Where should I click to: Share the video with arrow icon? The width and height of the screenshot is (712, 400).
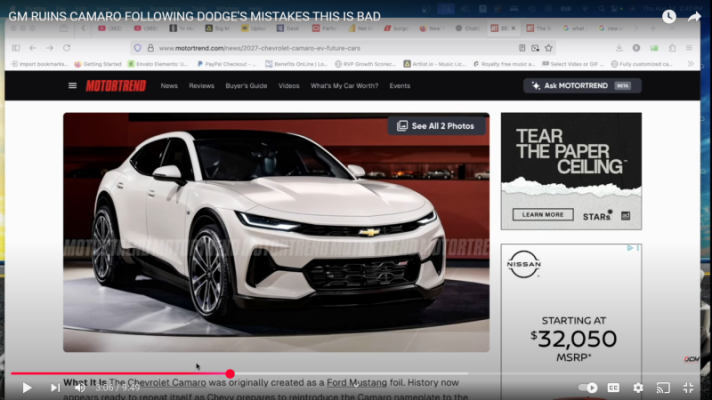[x=694, y=16]
